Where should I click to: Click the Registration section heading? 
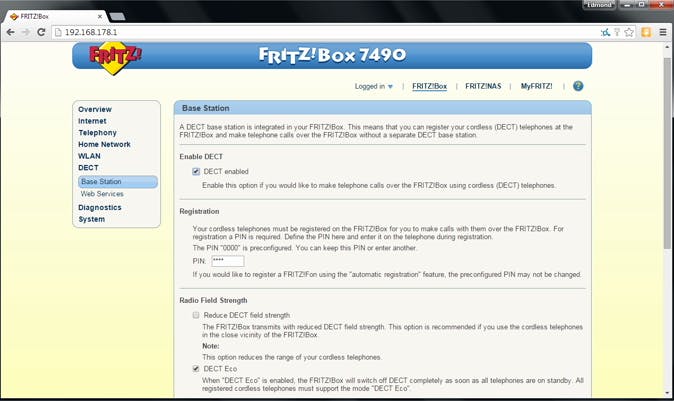[199, 211]
